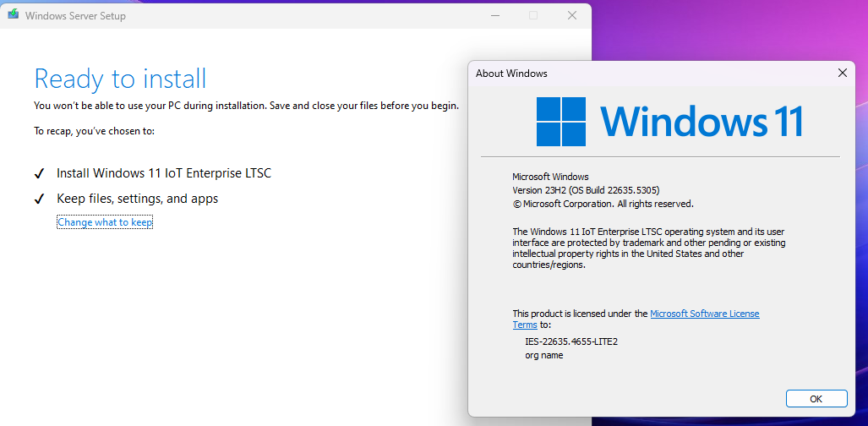Click the To recap, you've chosen to text
868x426 pixels.
tap(94, 131)
